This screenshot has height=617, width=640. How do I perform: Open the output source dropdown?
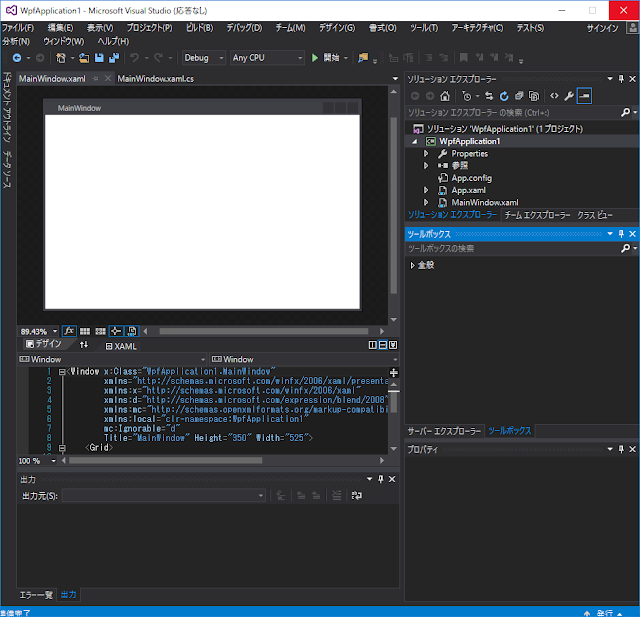164,496
